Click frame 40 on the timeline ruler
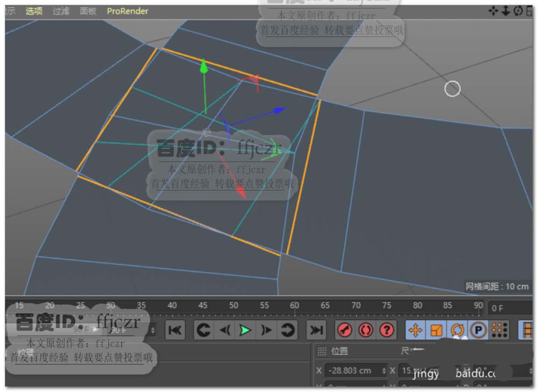 172,305
